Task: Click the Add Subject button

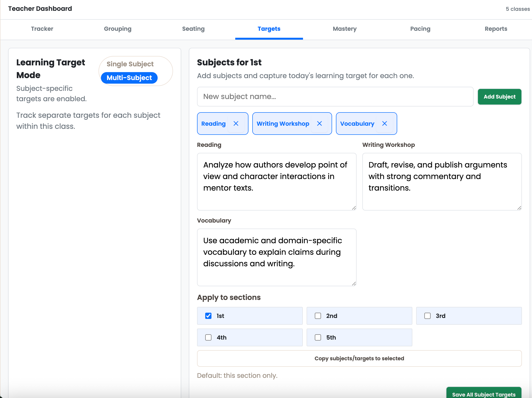Action: (500, 97)
